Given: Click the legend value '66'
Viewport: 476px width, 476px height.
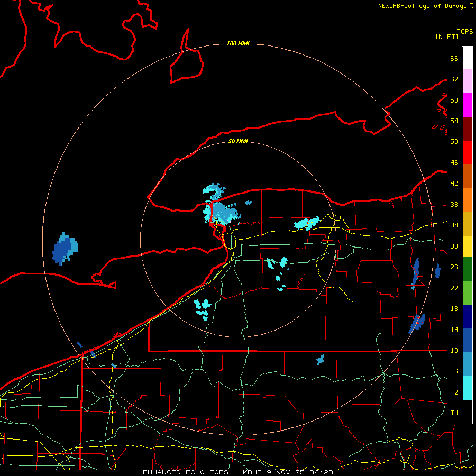Looking at the screenshot, I should [454, 59].
